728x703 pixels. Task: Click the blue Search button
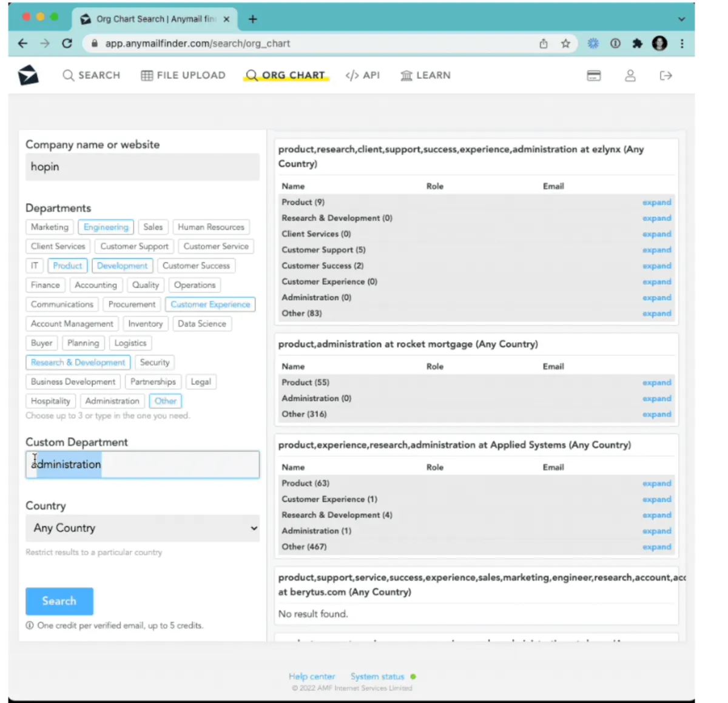[x=59, y=601]
